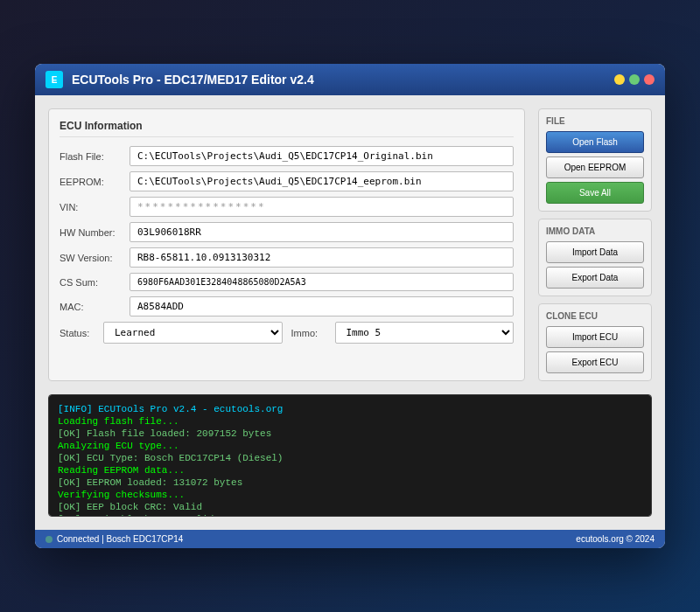Import immo data with Import Data
Viewport: 700px width, 612px height.
(594, 253)
